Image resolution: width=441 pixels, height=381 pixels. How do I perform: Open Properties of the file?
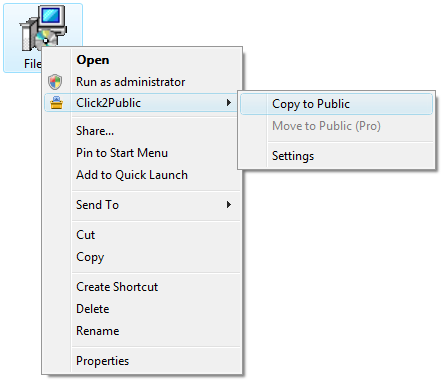click(103, 361)
